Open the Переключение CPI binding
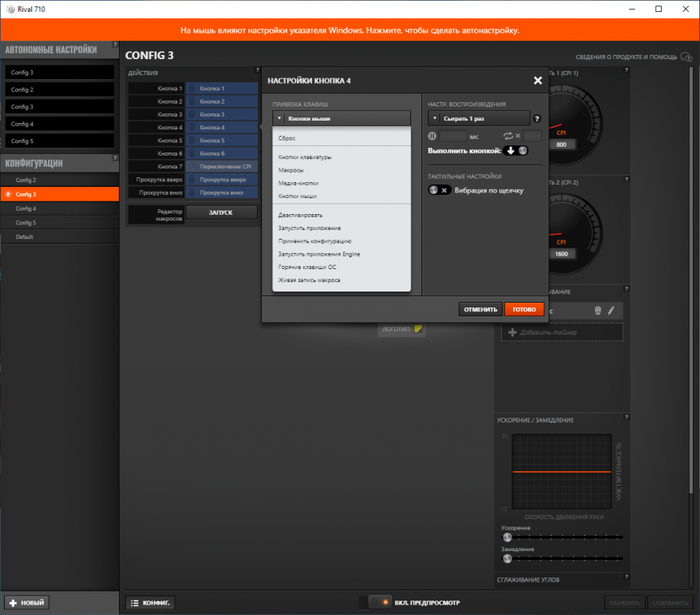700x615 pixels. click(x=222, y=167)
